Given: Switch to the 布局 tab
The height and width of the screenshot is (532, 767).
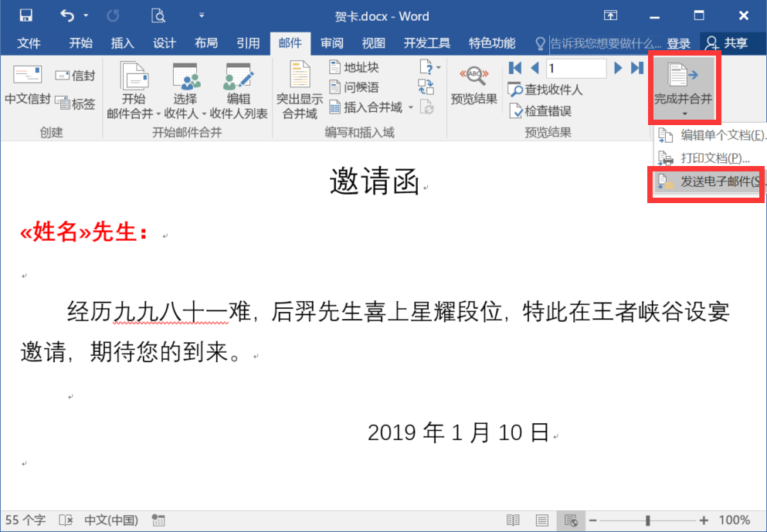Looking at the screenshot, I should point(206,43).
